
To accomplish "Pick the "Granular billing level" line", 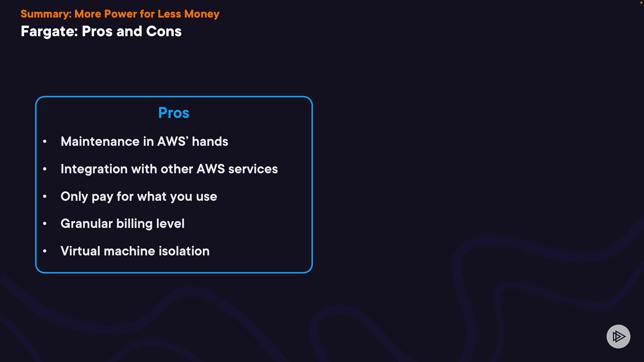I will click(x=122, y=224).
